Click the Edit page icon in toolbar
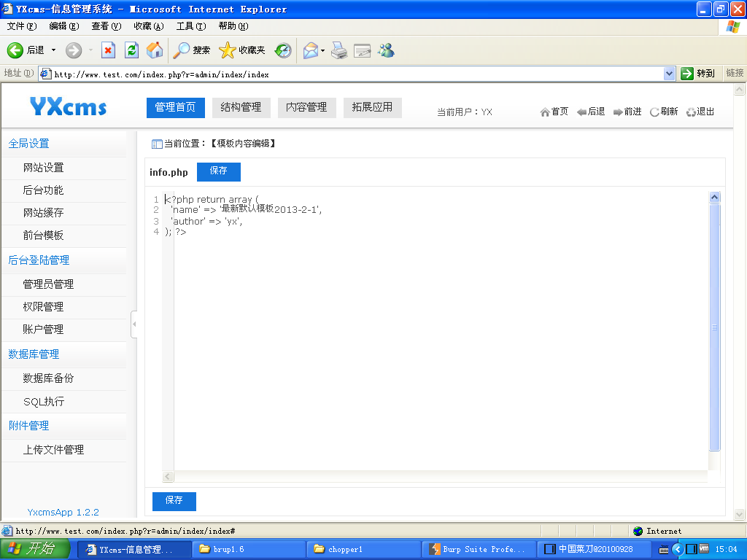Screen dimensions: 747x560 tap(362, 50)
